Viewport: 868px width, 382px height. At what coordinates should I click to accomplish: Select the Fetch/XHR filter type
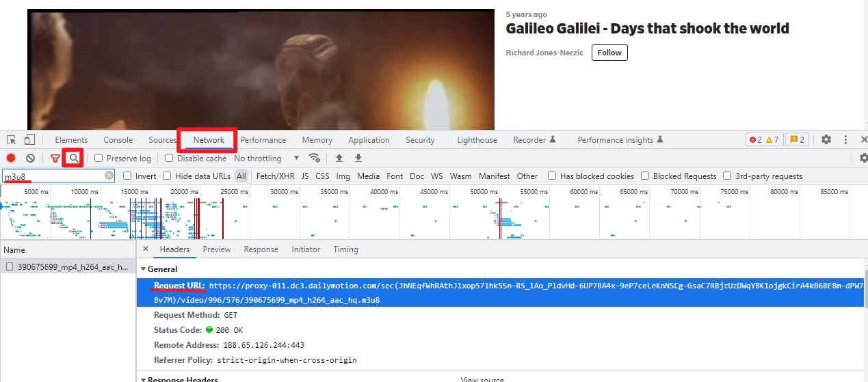tap(275, 176)
